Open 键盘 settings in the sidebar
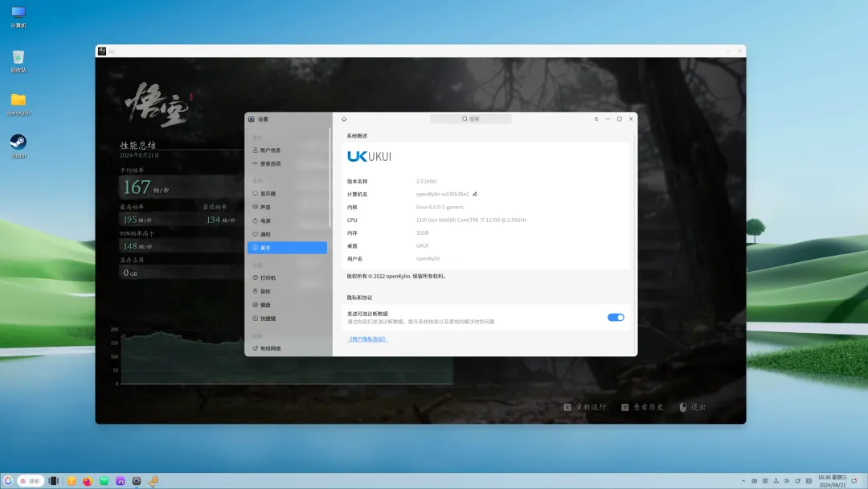The image size is (868, 489). (287, 305)
